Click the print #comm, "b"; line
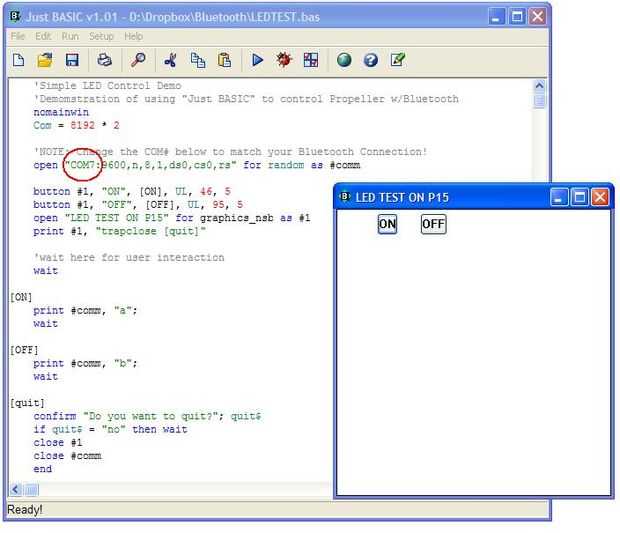This screenshot has height=533, width=620. click(85, 363)
